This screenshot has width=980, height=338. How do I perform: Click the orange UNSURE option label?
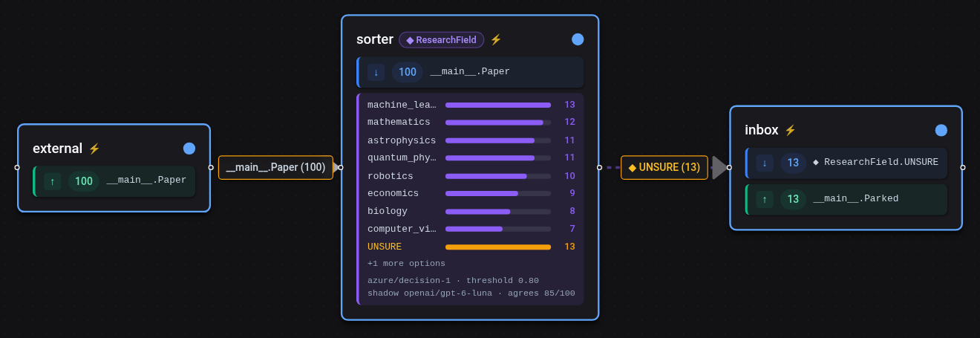tap(385, 247)
